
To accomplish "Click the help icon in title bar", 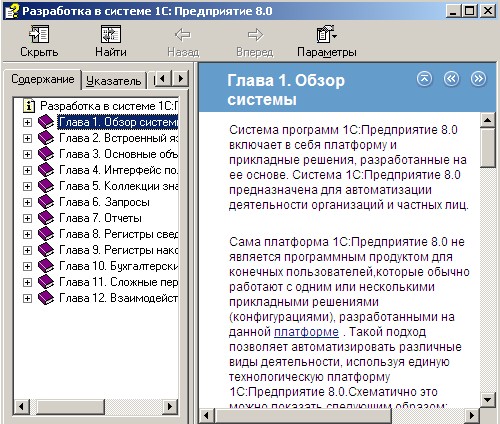I will tap(13, 11).
